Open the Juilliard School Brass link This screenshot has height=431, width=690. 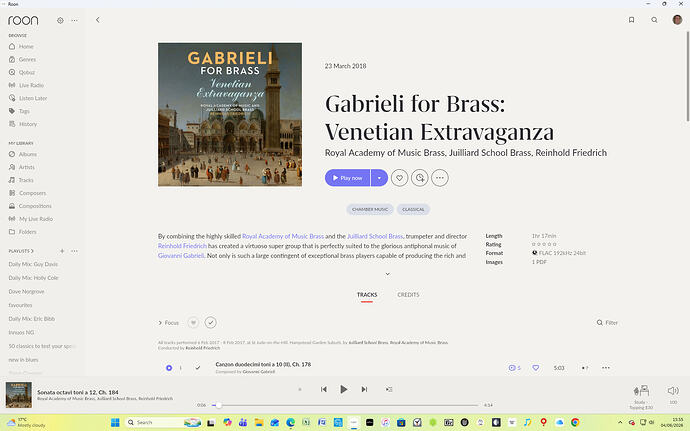(375, 236)
